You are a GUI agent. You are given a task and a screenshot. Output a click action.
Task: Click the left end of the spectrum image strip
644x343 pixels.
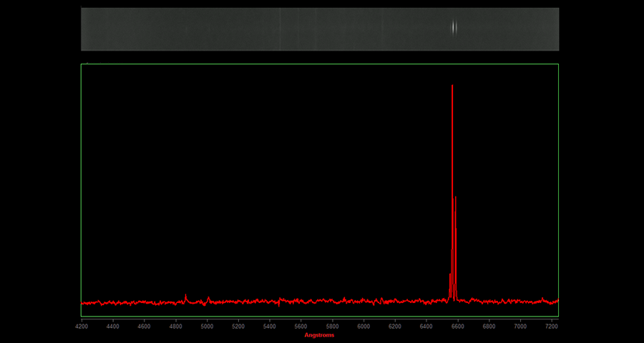(x=84, y=29)
